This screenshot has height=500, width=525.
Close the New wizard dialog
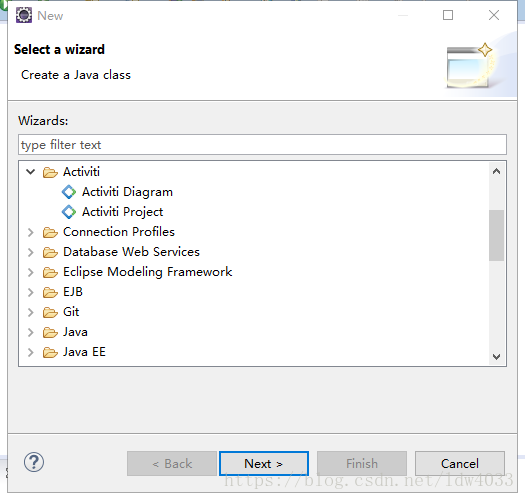tap(494, 15)
